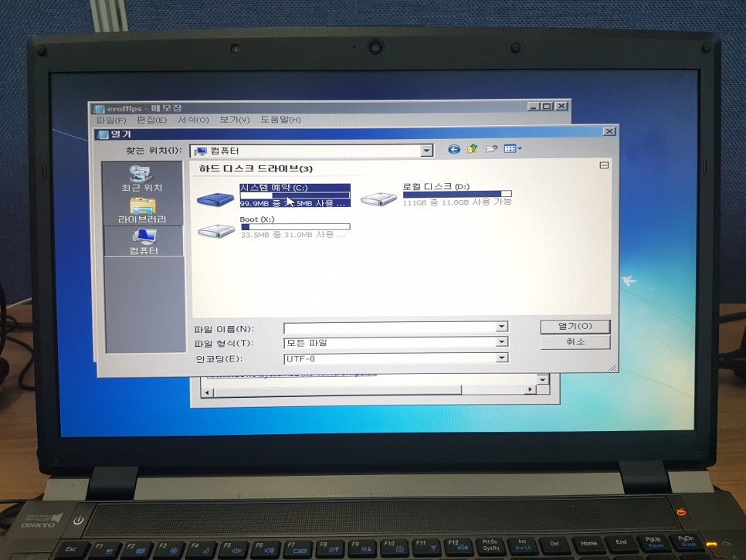746x560 pixels.
Task: Click the horizontal scrollbar in back window
Action: [x=337, y=390]
